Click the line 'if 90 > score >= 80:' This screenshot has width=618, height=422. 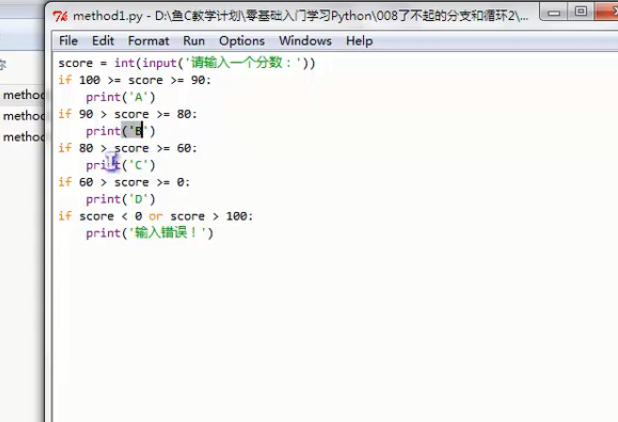pos(128,114)
